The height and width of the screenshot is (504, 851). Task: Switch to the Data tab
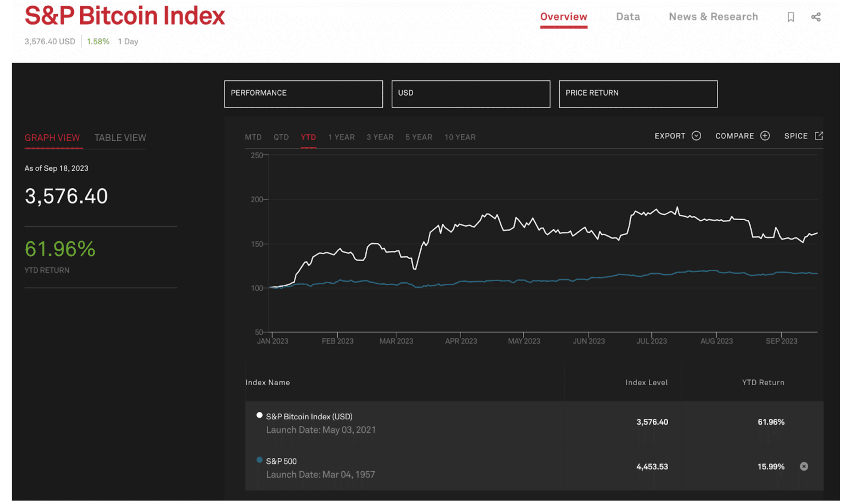tap(627, 17)
